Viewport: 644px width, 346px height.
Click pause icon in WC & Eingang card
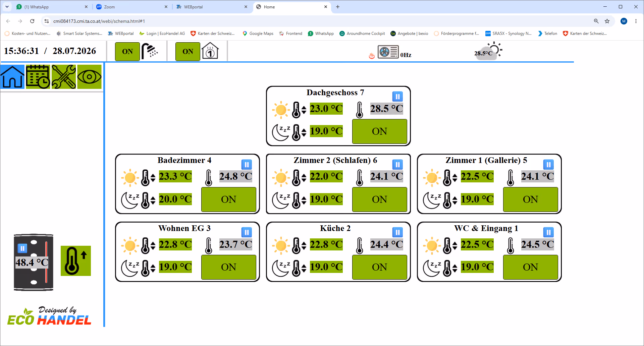click(548, 232)
